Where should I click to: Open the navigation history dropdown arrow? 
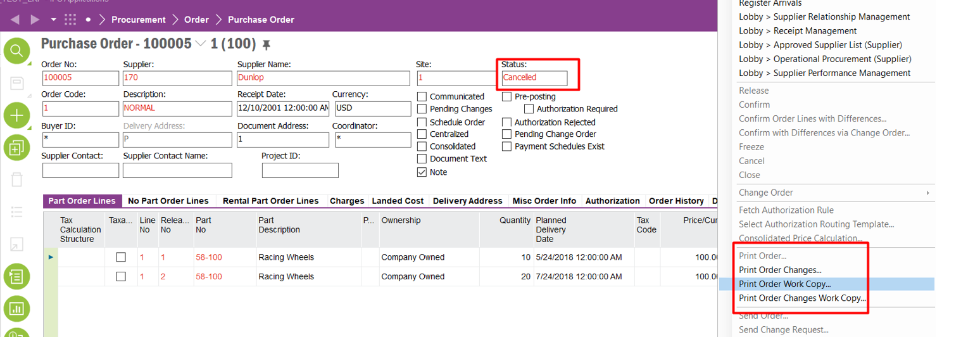pos(53,20)
